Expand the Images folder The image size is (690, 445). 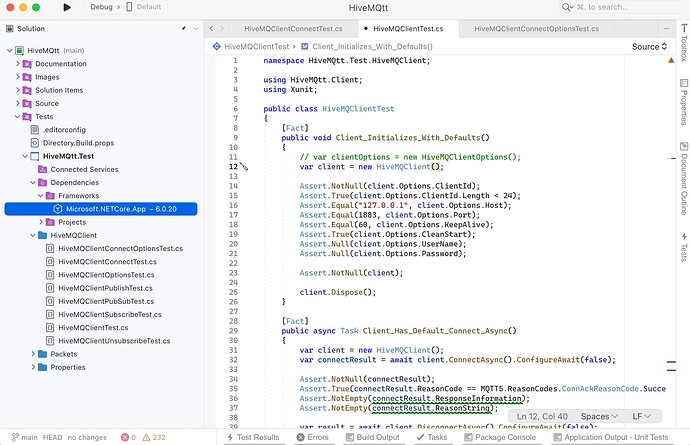tap(18, 77)
